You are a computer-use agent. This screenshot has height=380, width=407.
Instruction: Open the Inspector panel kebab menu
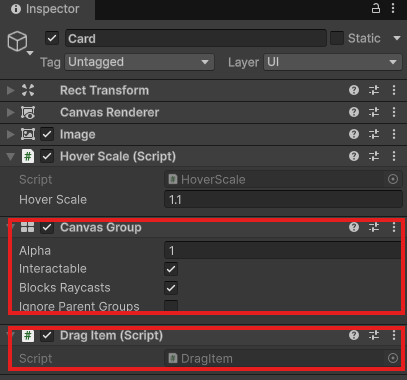pyautogui.click(x=393, y=9)
